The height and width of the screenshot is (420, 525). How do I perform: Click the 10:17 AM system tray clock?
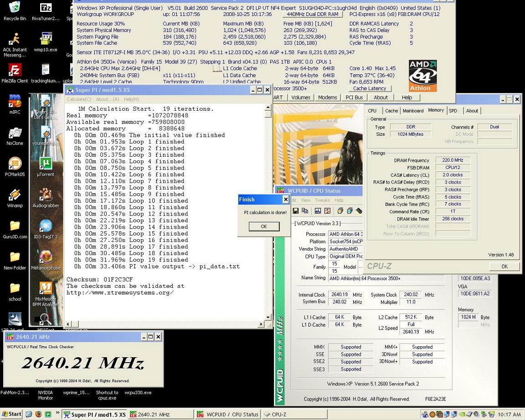pos(509,415)
